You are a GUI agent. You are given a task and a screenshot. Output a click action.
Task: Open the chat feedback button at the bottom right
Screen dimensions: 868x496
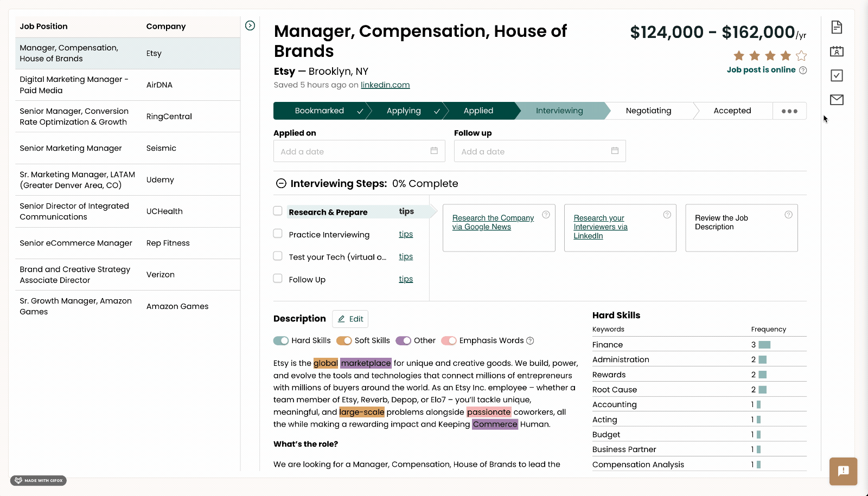tap(844, 471)
